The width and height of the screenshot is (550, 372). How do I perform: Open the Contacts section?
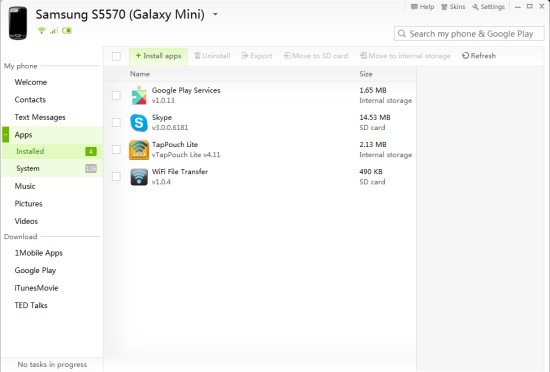[30, 100]
